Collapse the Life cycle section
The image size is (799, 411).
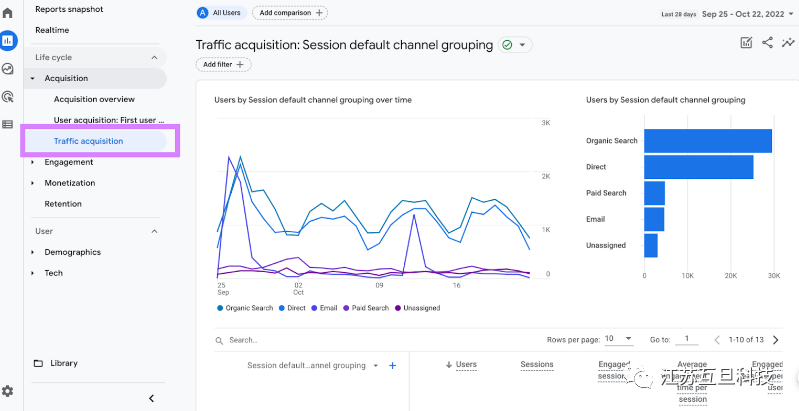coord(154,58)
